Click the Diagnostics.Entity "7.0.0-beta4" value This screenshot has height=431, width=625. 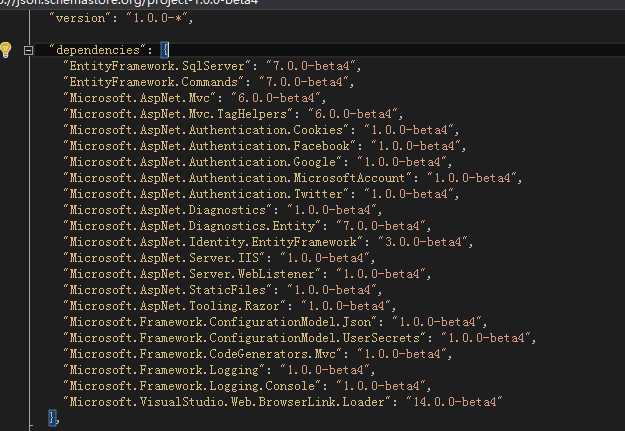(x=381, y=226)
